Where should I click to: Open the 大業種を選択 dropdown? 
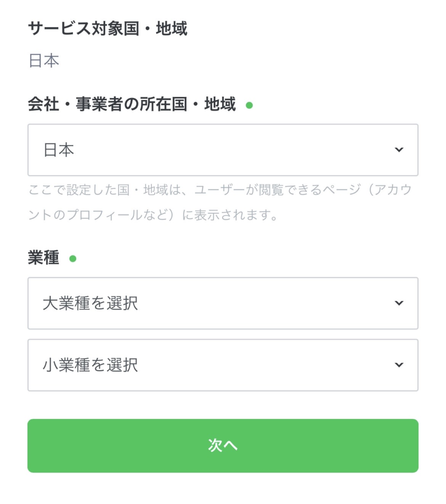[x=222, y=303]
